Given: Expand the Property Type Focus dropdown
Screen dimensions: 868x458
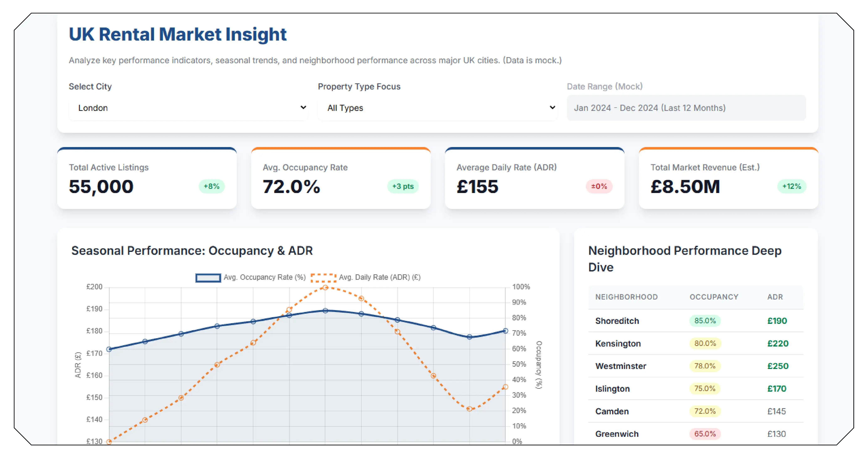Looking at the screenshot, I should 437,108.
